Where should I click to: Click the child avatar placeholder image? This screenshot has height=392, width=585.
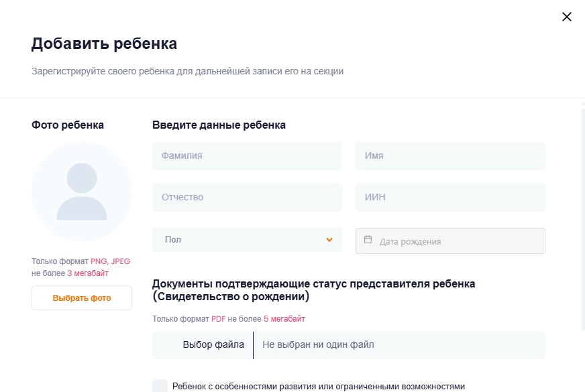tap(82, 192)
